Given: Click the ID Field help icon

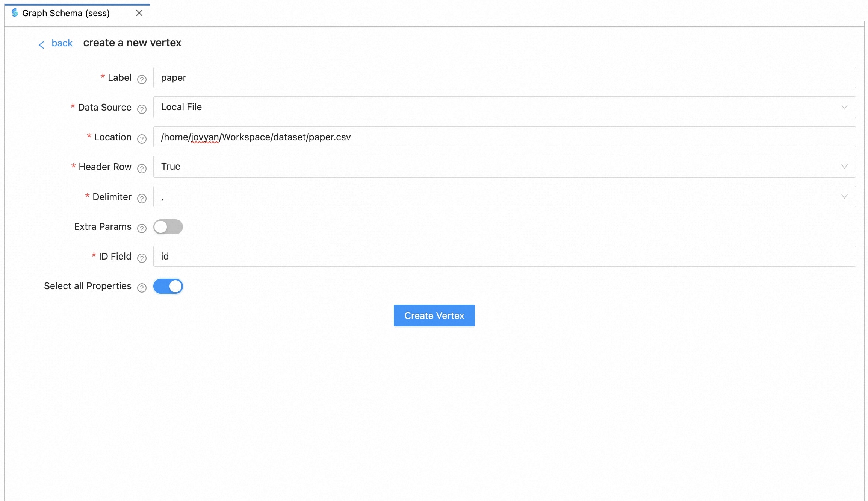Looking at the screenshot, I should coord(142,258).
